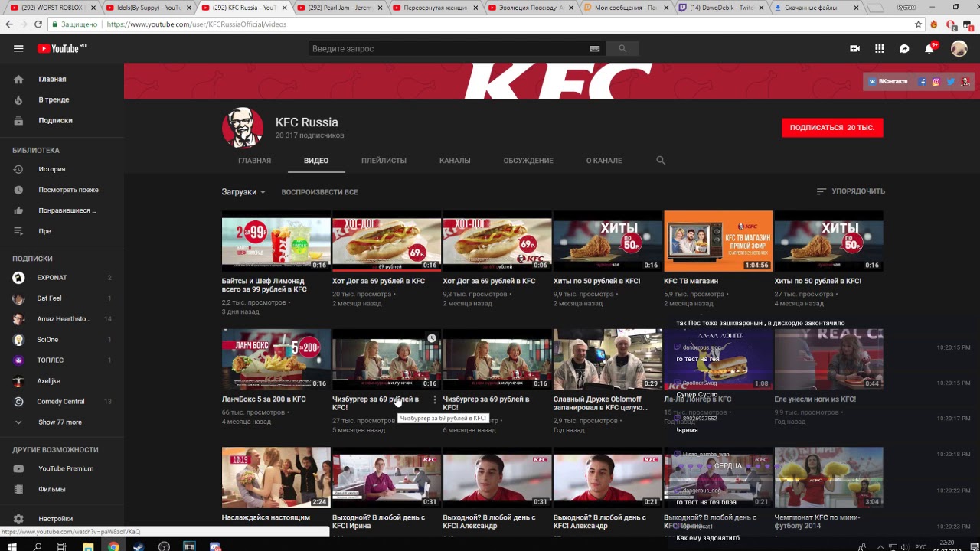Viewport: 980px width, 551px height.
Task: Click the Подписаться subscribe button
Action: (832, 128)
